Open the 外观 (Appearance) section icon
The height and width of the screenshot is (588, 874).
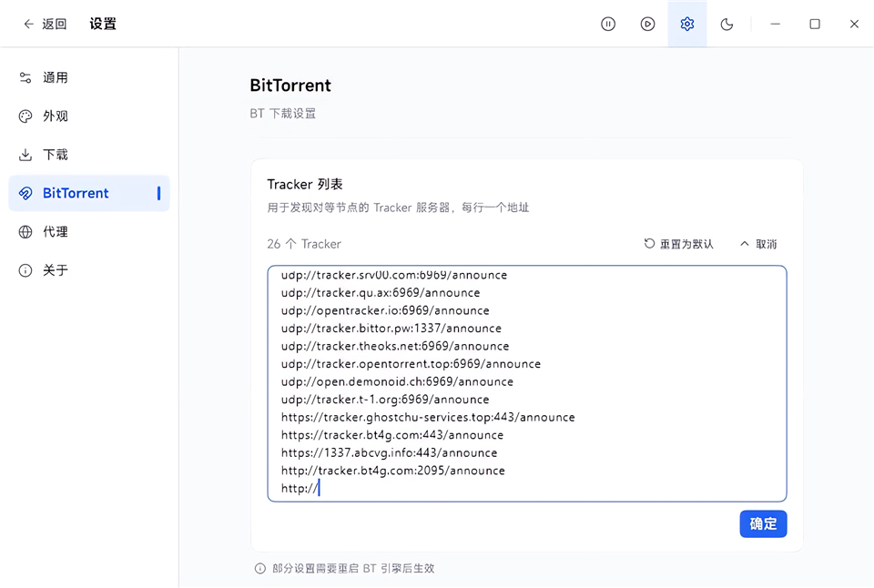tap(25, 116)
